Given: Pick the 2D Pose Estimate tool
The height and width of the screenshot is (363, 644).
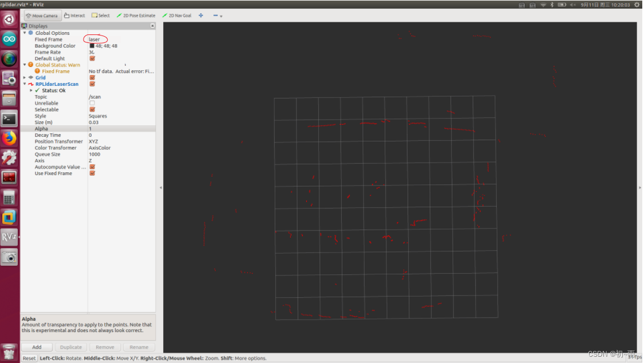Looking at the screenshot, I should point(136,15).
